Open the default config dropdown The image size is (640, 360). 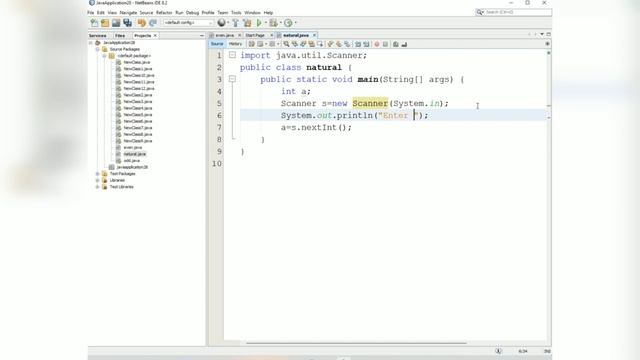188,23
